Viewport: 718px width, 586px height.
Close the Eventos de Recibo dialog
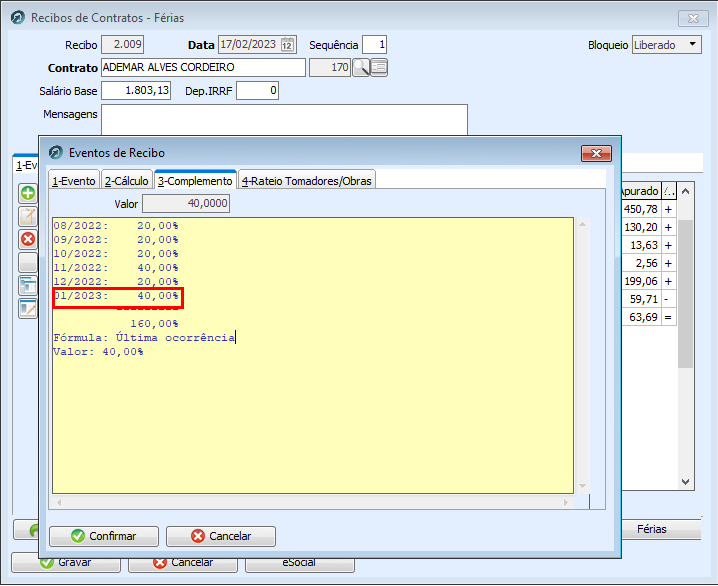click(x=596, y=153)
